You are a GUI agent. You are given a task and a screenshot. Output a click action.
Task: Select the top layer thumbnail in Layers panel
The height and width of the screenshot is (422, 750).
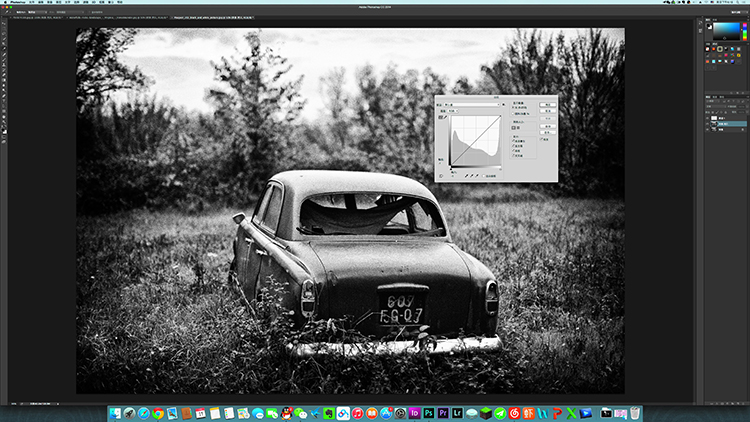(x=714, y=118)
